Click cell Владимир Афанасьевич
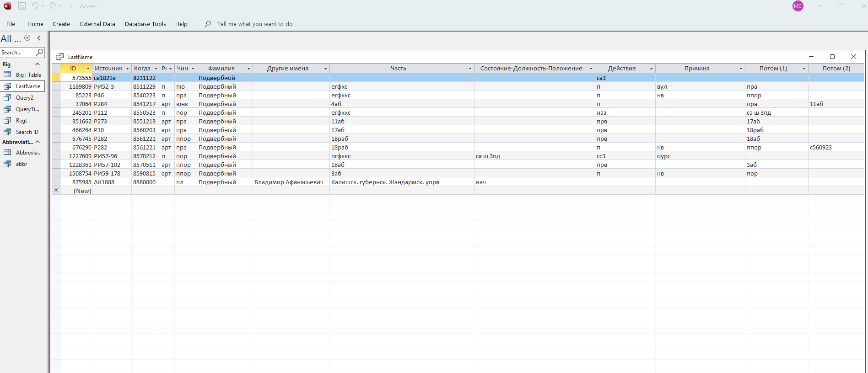This screenshot has height=373, width=868. [x=291, y=182]
